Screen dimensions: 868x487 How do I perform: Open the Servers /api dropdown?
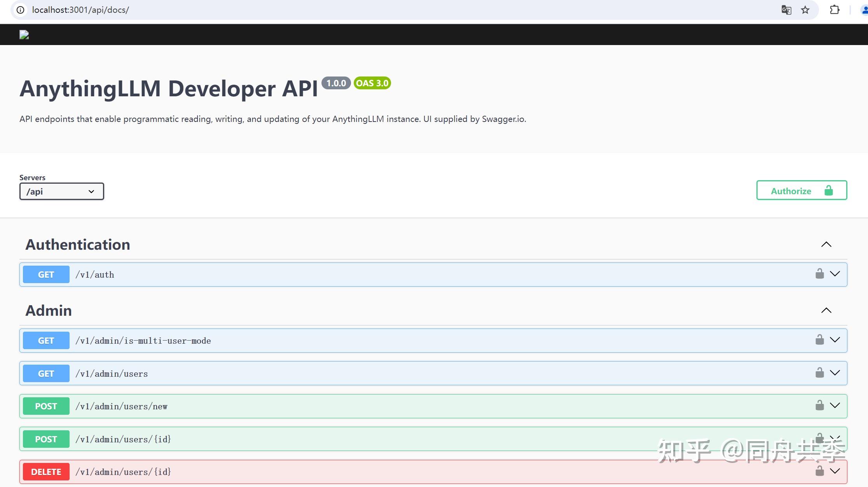pyautogui.click(x=62, y=191)
